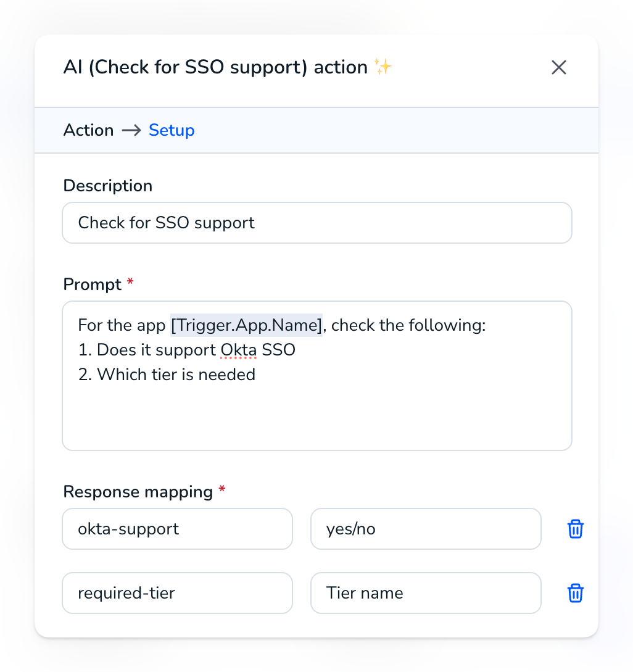Viewport: 633px width, 672px height.
Task: Go back to the Action breadcrumb step
Action: click(x=89, y=130)
